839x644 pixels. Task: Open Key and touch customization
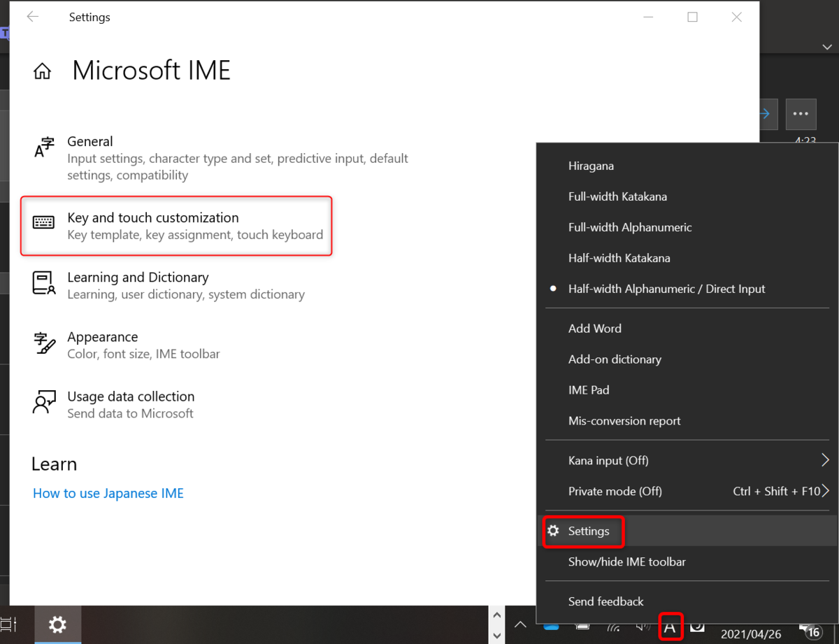point(177,226)
